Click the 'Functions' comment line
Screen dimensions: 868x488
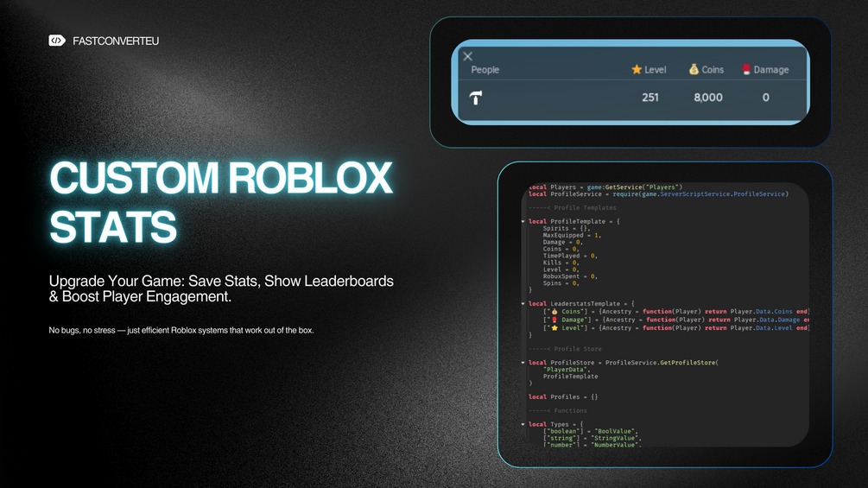pos(557,410)
